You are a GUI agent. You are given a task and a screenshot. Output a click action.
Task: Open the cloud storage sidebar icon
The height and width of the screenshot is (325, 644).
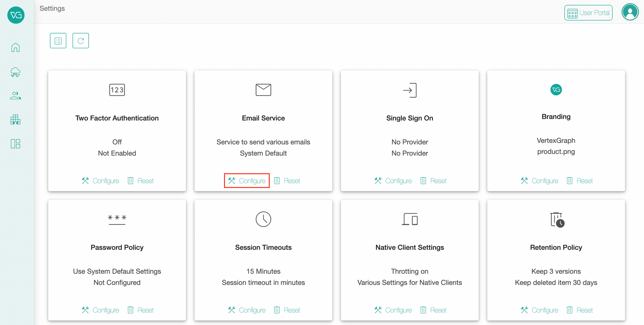pyautogui.click(x=15, y=72)
